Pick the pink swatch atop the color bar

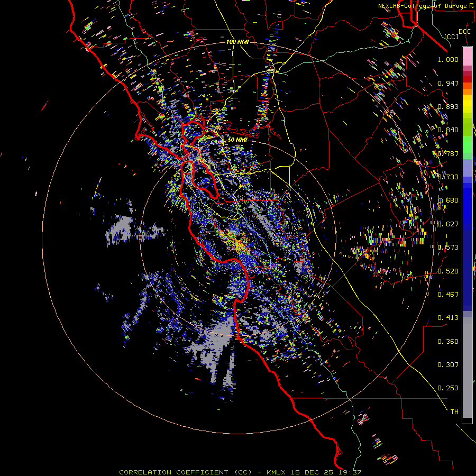coord(467,56)
